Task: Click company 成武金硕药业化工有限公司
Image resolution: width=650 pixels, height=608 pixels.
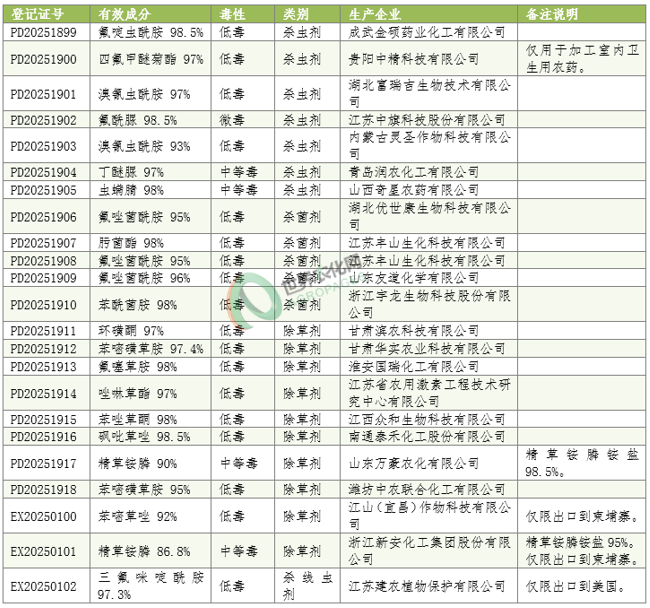Action: click(427, 32)
